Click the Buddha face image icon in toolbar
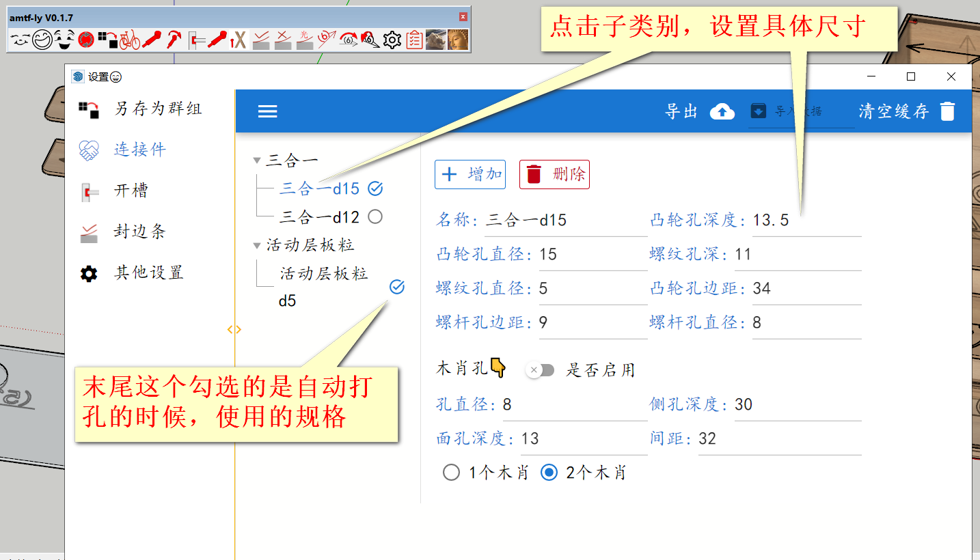980x560 pixels. (x=459, y=40)
